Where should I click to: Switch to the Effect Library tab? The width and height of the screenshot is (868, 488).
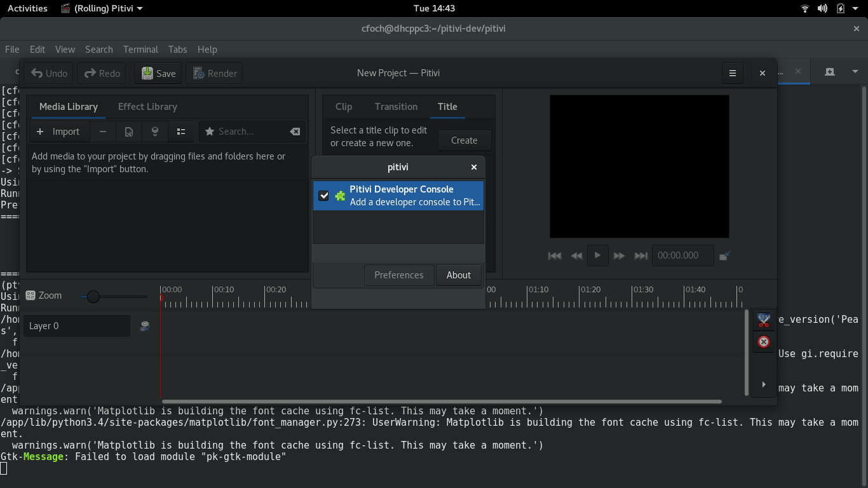[x=147, y=107]
